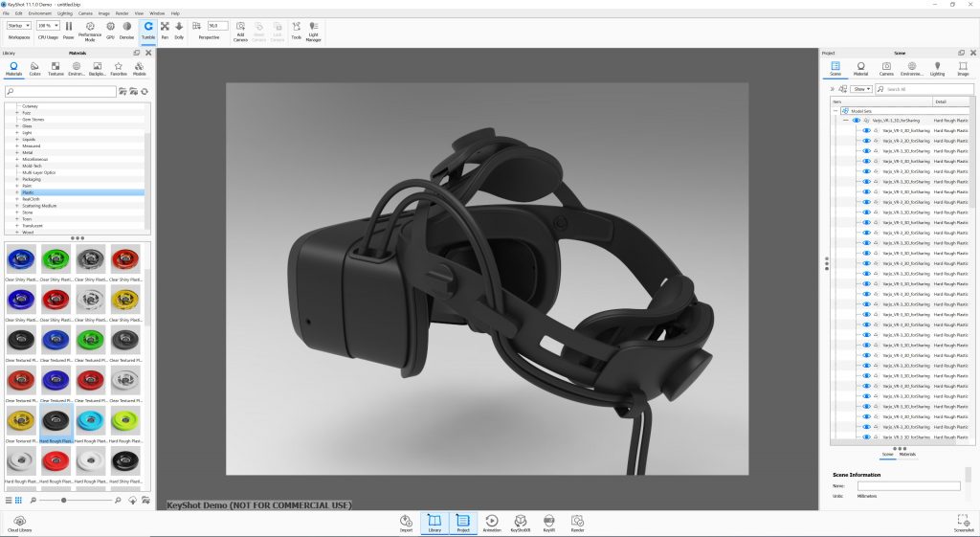Viewport: 980px width, 537px height.
Task: Select the Pan camera tool
Action: tap(165, 29)
